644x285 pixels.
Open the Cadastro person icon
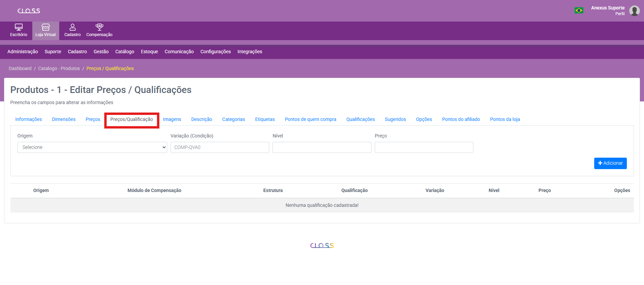pyautogui.click(x=72, y=27)
